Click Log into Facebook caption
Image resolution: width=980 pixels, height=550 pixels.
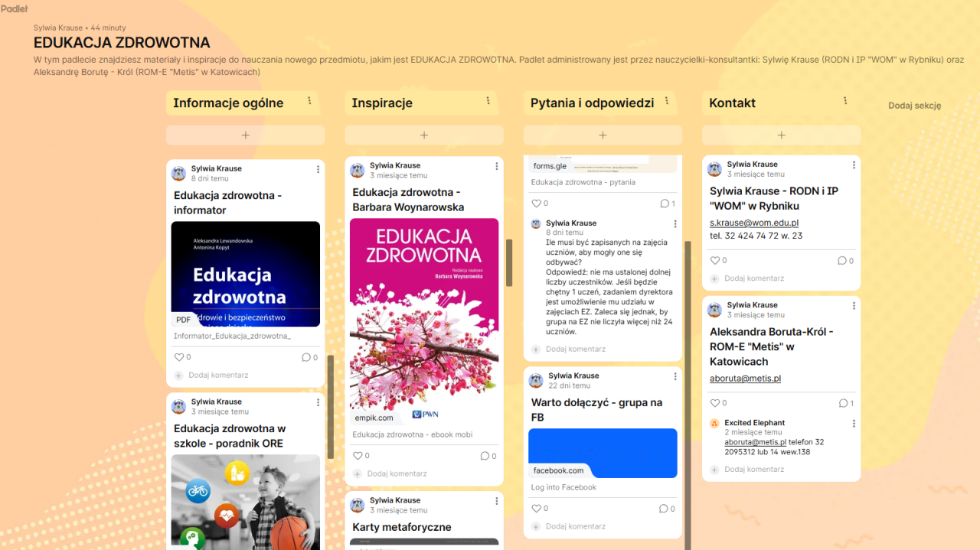(563, 487)
